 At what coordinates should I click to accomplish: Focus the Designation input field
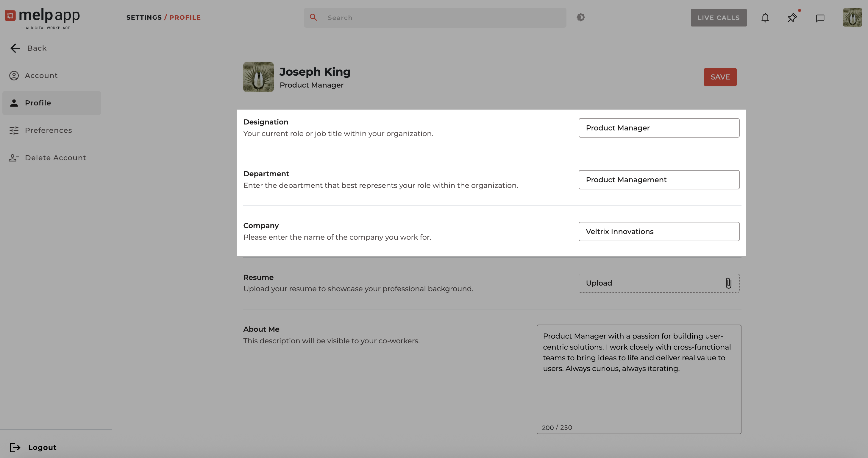click(659, 128)
